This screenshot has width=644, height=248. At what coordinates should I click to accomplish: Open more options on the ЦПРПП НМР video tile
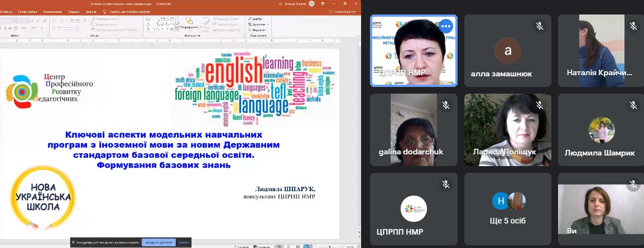(x=445, y=26)
